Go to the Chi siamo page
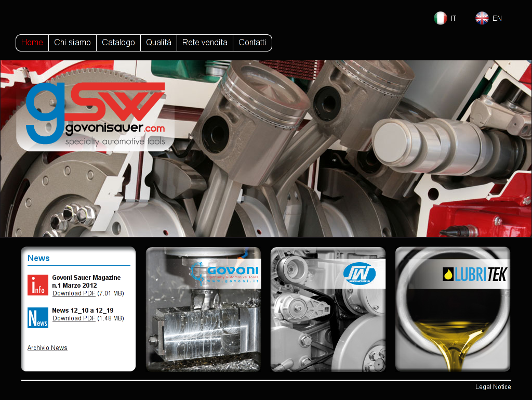This screenshot has width=532, height=400. [73, 43]
